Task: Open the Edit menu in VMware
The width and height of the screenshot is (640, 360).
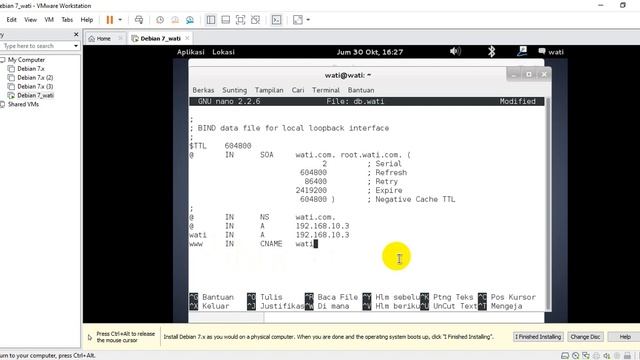Action: [11, 20]
